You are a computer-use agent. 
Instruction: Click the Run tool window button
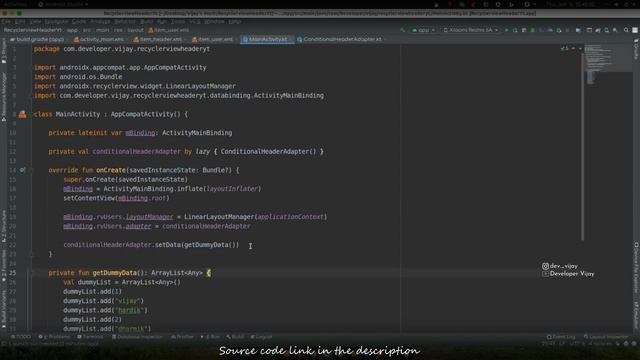211,337
